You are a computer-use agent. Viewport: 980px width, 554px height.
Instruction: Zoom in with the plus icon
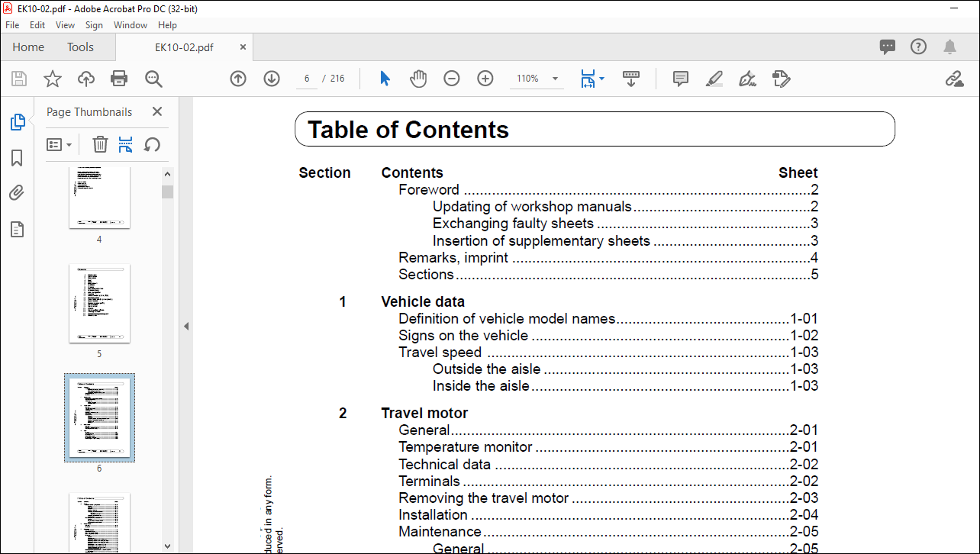[485, 79]
